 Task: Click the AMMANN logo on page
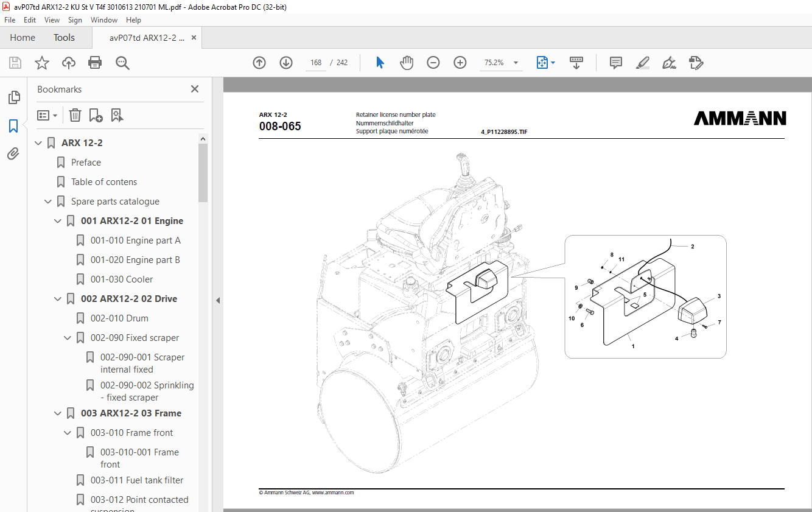click(740, 118)
